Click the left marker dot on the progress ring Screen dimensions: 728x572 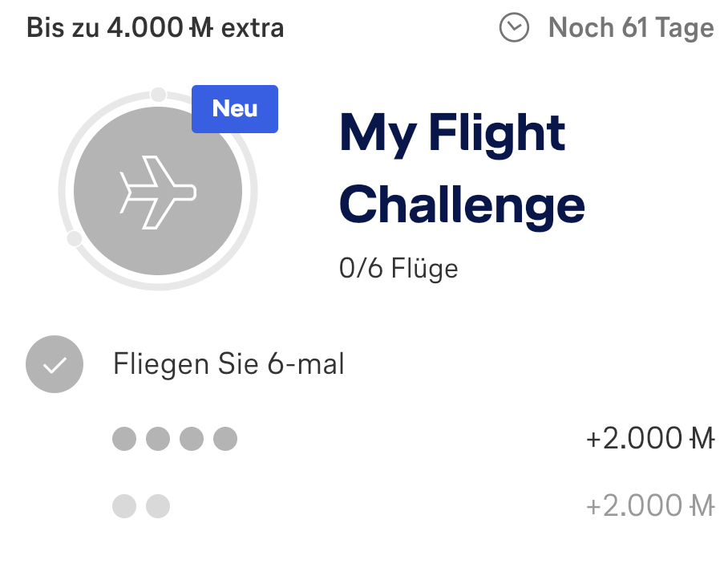click(74, 238)
